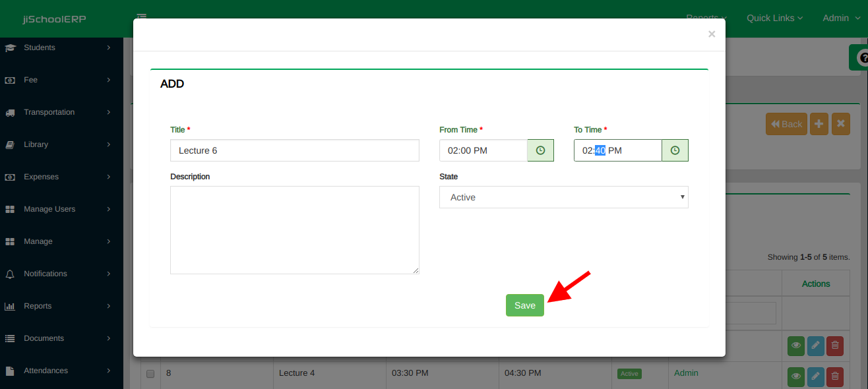Expand the Students sidebar chevron
This screenshot has width=868, height=389.
tap(109, 47)
